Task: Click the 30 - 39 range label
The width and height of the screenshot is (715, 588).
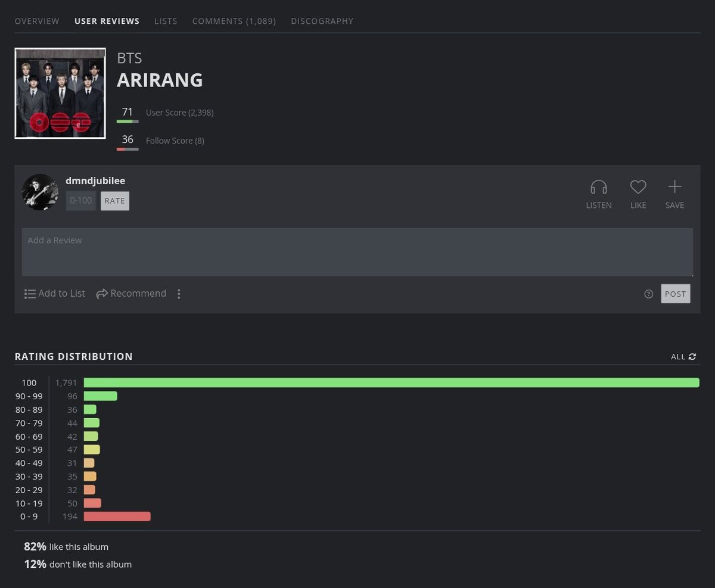Action: pos(29,477)
